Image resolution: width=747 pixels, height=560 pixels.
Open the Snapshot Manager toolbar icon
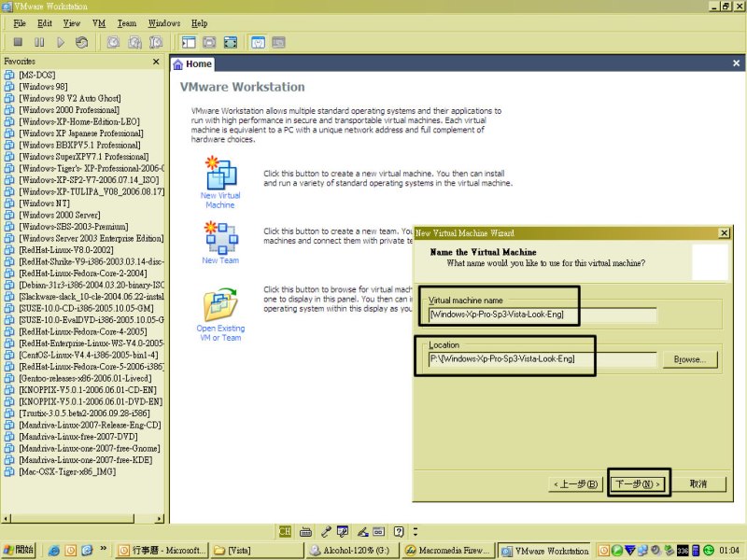[x=156, y=42]
